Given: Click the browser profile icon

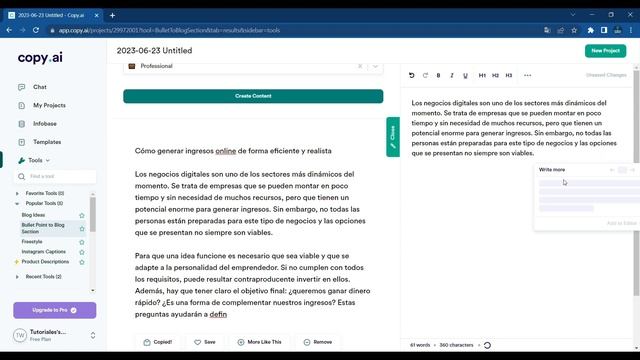Looking at the screenshot, I should click(618, 30).
